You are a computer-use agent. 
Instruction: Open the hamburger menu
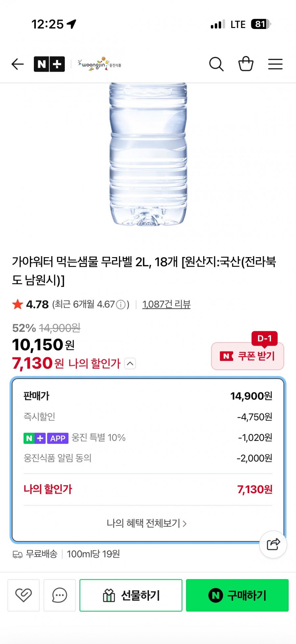pos(275,64)
